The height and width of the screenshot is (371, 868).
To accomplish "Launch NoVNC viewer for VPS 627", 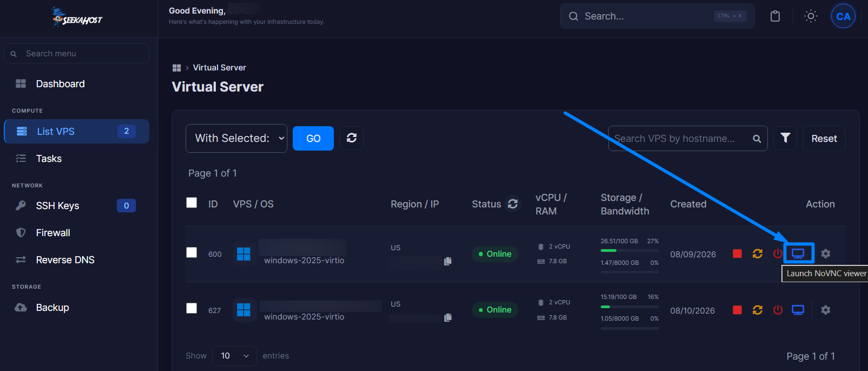I will [798, 310].
